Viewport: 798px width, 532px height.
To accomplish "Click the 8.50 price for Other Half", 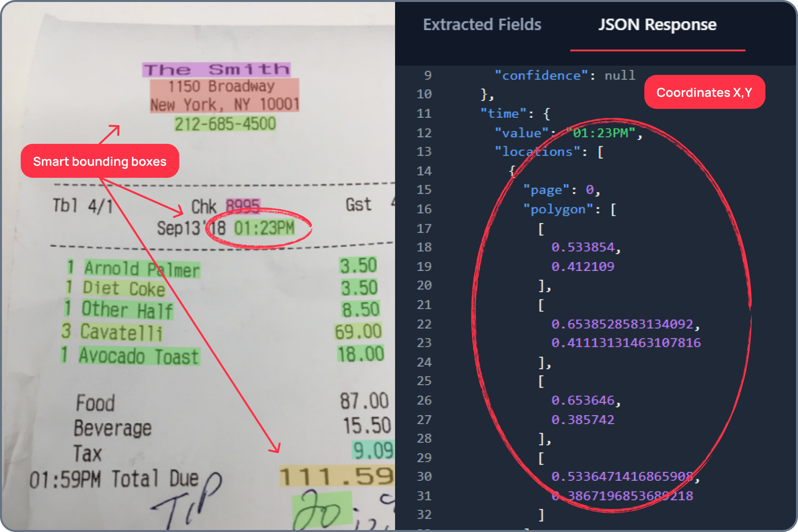I will (361, 309).
